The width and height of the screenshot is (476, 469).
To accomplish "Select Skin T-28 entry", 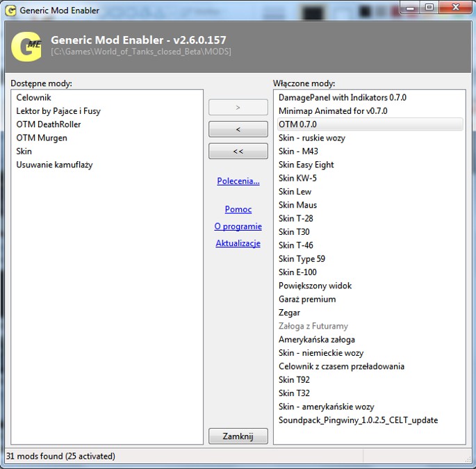I will (296, 219).
